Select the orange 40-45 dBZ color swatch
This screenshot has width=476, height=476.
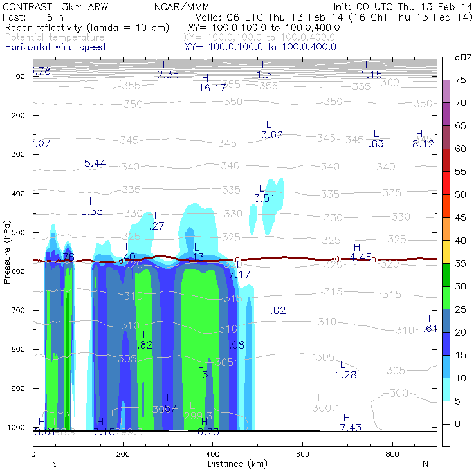click(x=446, y=229)
